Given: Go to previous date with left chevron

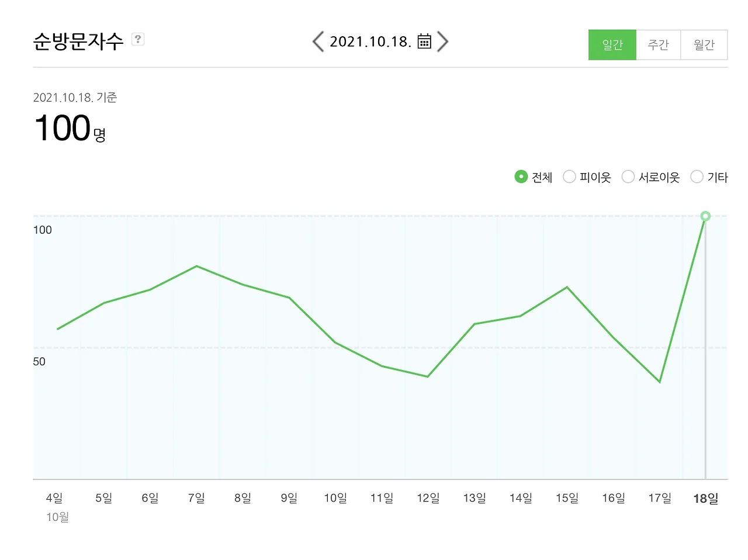Looking at the screenshot, I should pos(318,42).
